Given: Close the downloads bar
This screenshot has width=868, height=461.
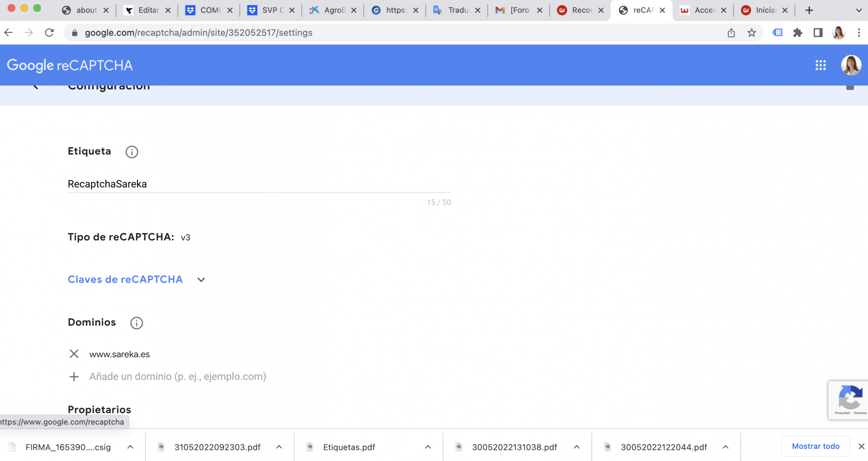Looking at the screenshot, I should point(861,446).
